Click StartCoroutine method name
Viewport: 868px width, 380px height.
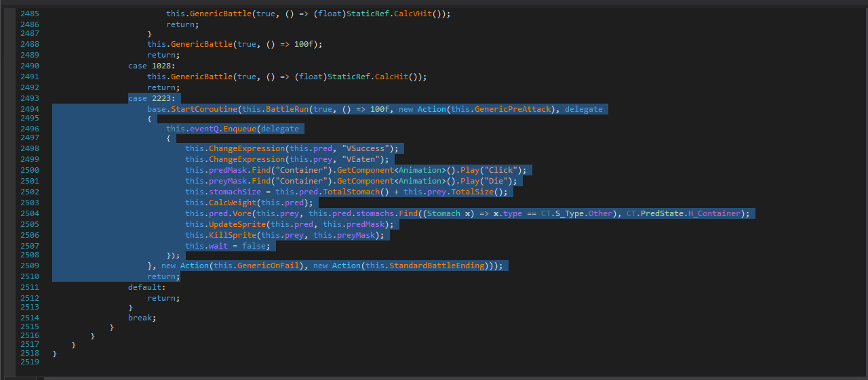tap(204, 109)
